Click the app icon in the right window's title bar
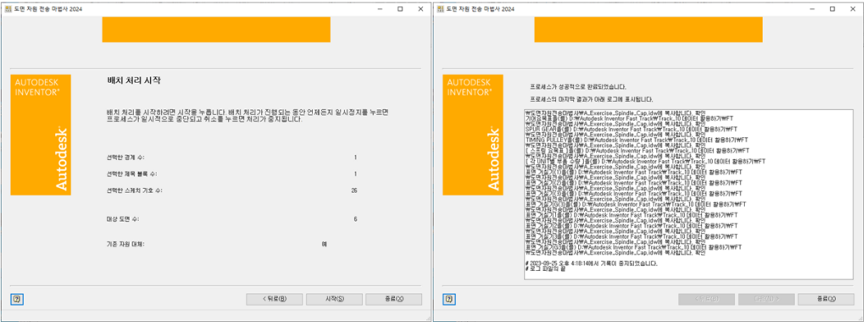 tap(440, 8)
